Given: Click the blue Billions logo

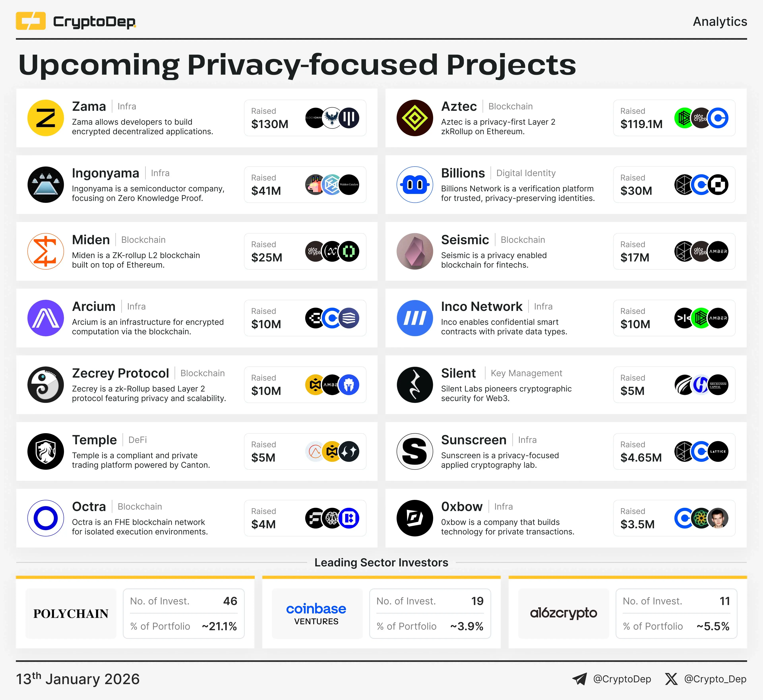Looking at the screenshot, I should [415, 184].
